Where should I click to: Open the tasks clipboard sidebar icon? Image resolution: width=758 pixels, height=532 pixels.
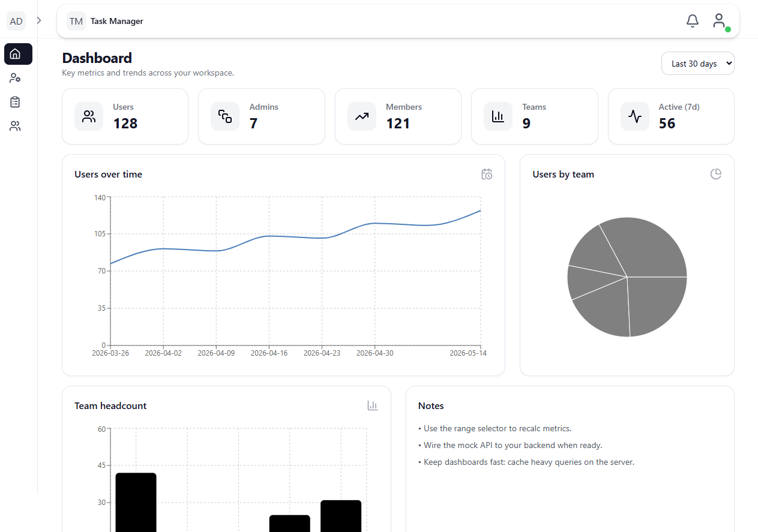coord(16,102)
